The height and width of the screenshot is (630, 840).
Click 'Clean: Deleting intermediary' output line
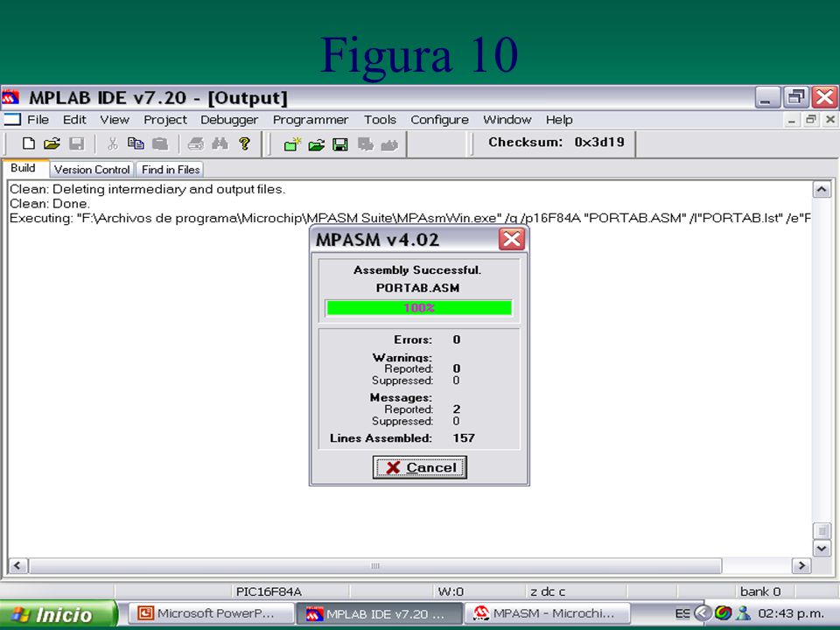pos(147,189)
